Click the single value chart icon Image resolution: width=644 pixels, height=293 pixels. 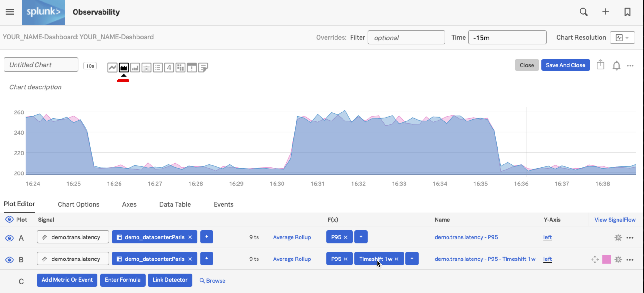168,67
